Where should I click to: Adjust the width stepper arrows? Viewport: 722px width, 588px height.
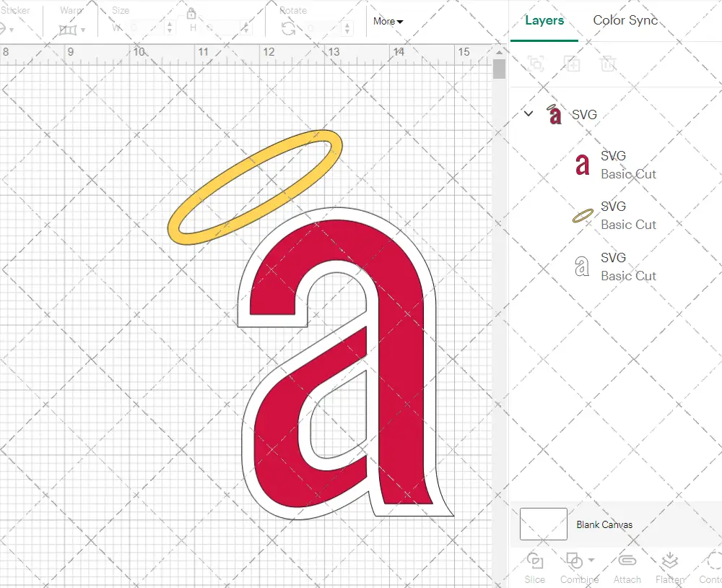170,28
